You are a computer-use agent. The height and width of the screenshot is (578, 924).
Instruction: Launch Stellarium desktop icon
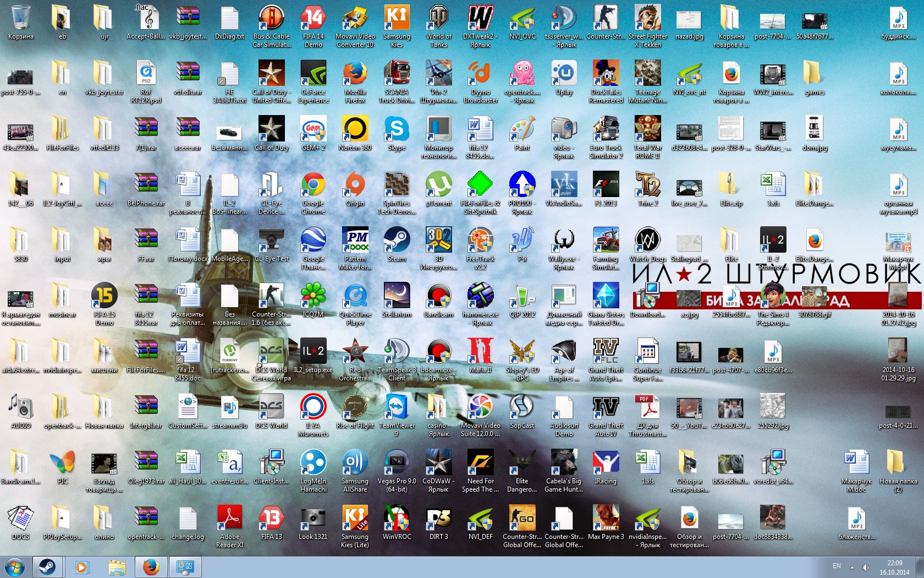pos(397,301)
